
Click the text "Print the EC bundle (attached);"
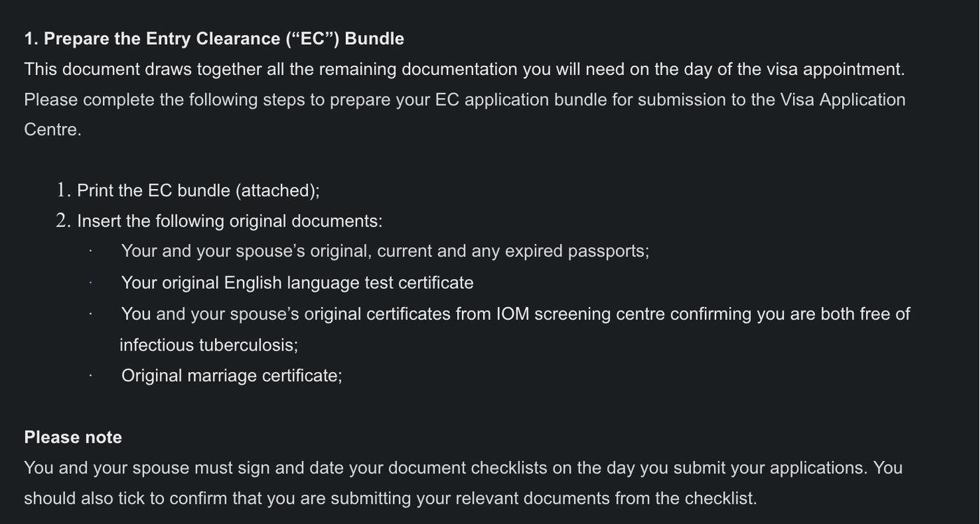point(198,190)
